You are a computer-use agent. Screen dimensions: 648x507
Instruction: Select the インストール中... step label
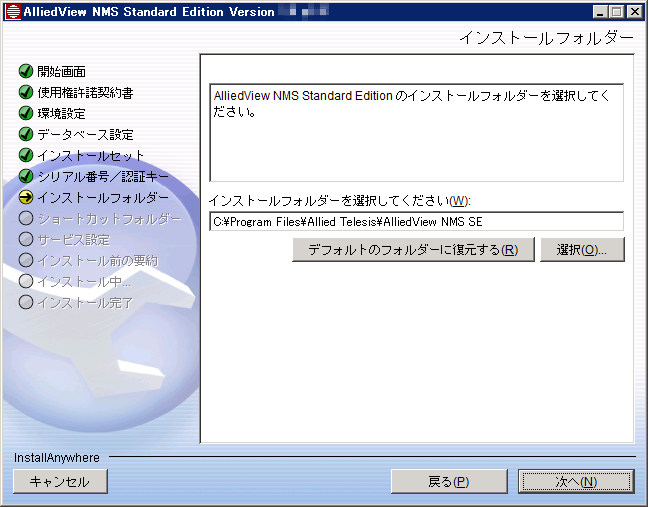coord(84,282)
